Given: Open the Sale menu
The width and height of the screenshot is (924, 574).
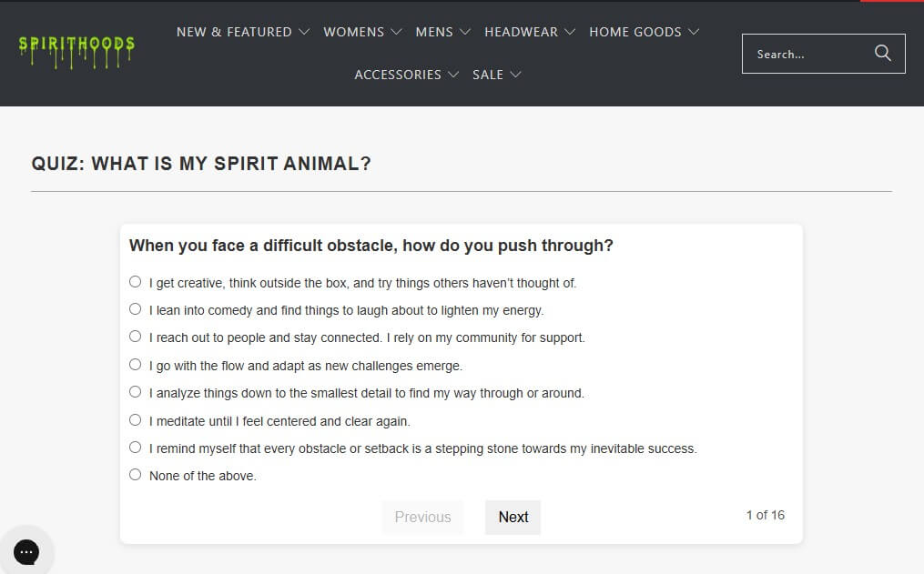Looking at the screenshot, I should pos(496,75).
